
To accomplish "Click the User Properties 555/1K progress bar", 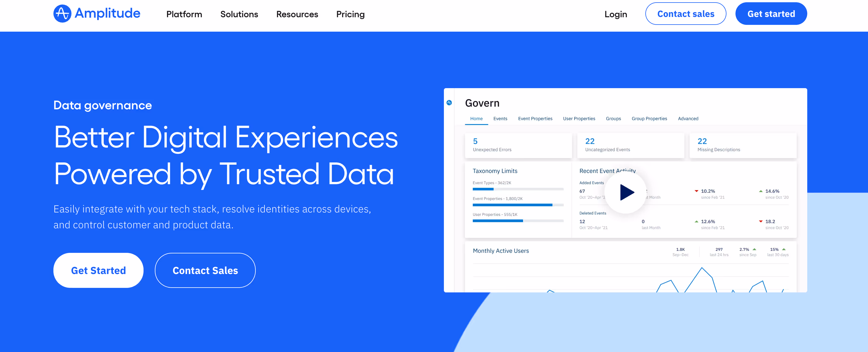I will [x=518, y=221].
